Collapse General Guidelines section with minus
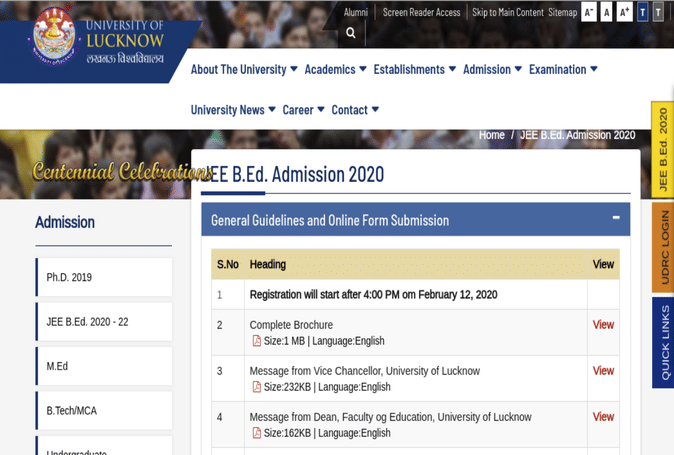The width and height of the screenshot is (674, 455). (616, 218)
